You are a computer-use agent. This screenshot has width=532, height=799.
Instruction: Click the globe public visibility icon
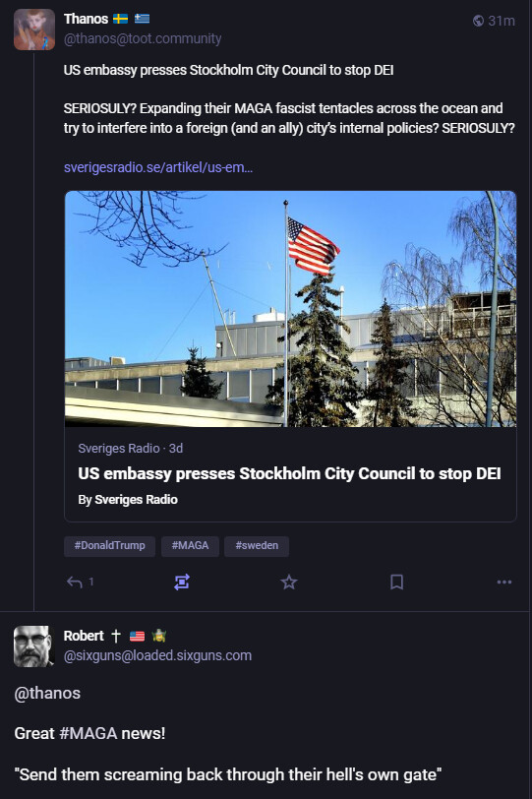click(478, 21)
